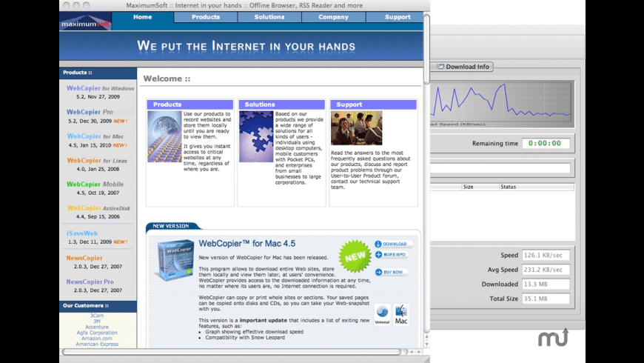Click the Products card header

point(190,104)
